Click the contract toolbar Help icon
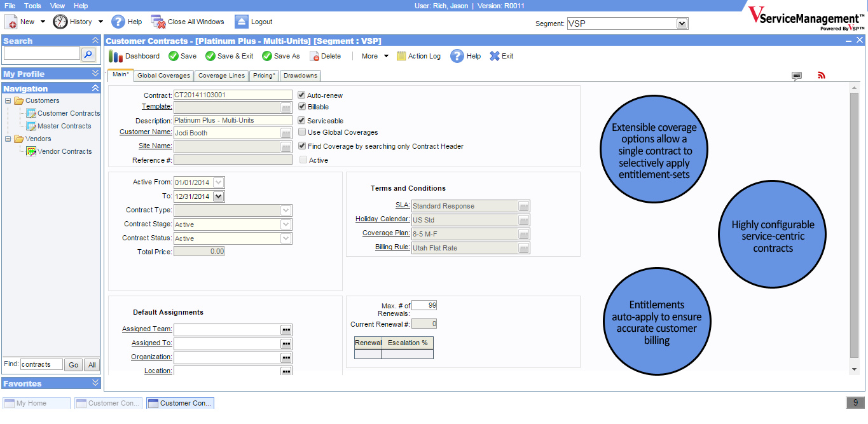868x424 pixels. tap(457, 56)
